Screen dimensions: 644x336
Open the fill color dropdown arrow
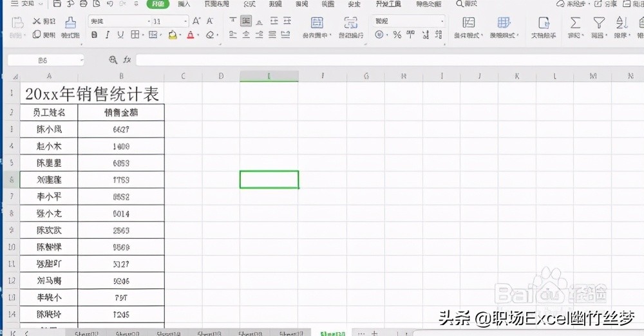pos(181,35)
